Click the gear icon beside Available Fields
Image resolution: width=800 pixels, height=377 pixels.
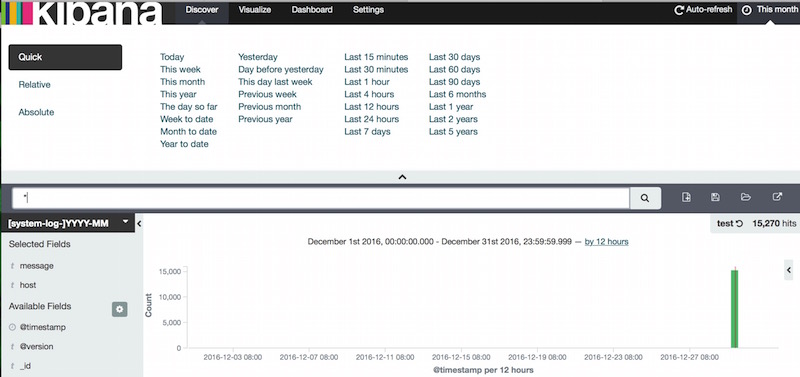tap(120, 309)
